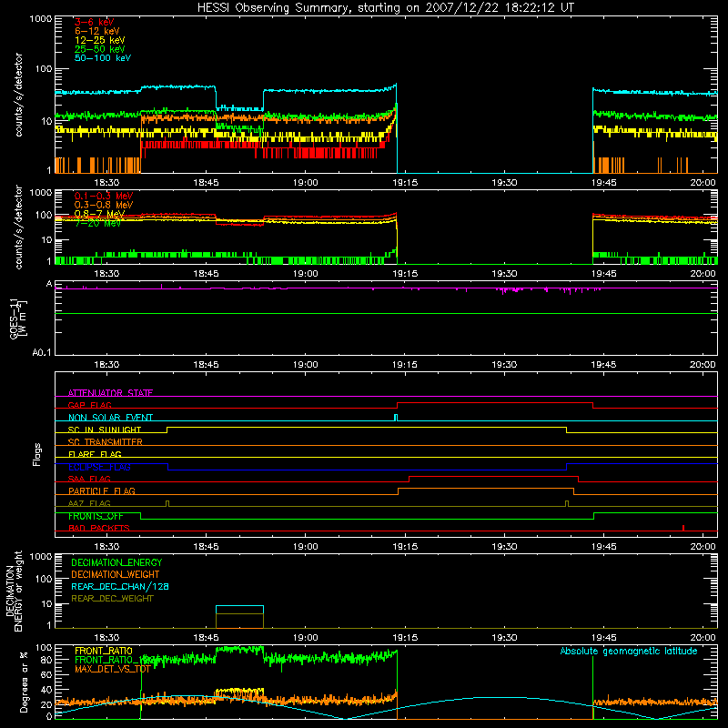728x728 pixels.
Task: Select the red 3-6 keV legend label
Action: click(x=94, y=22)
